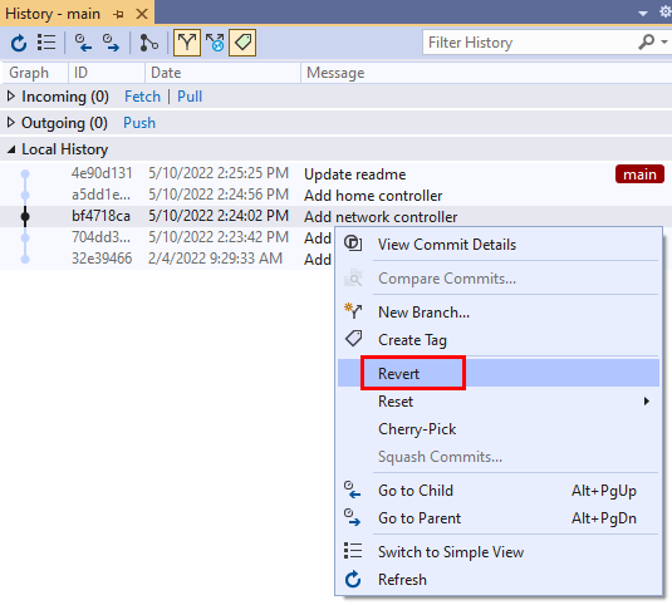Select commit 4e90d131 Update readme
672x605 pixels.
336,174
